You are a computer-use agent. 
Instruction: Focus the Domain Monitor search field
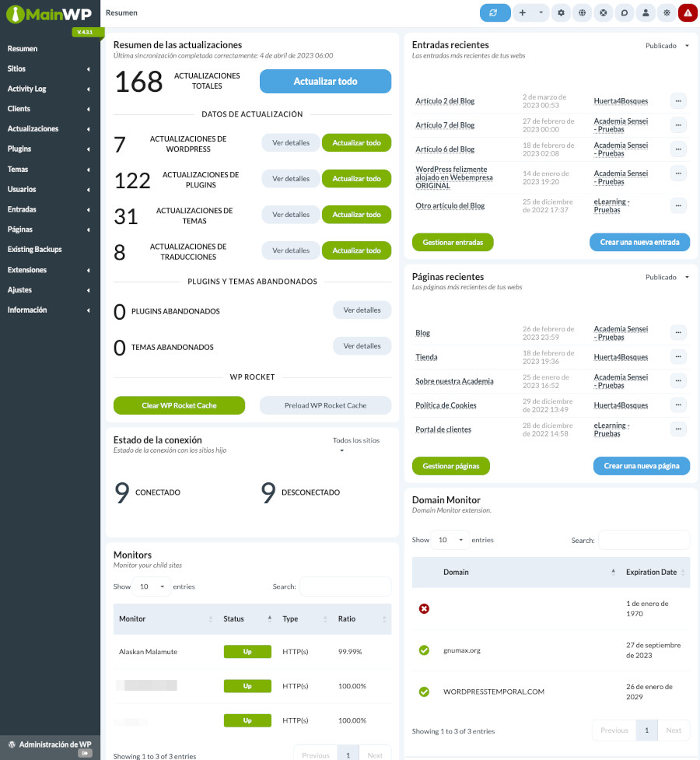(644, 540)
